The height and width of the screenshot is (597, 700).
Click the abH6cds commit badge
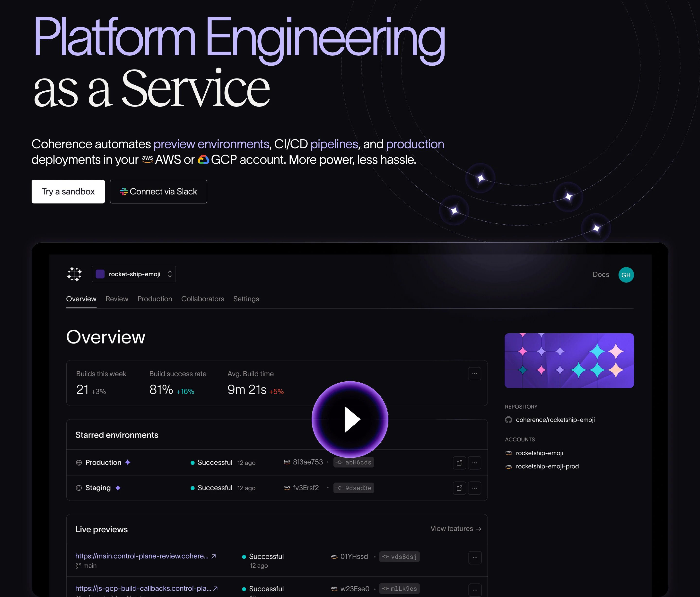[x=354, y=462]
